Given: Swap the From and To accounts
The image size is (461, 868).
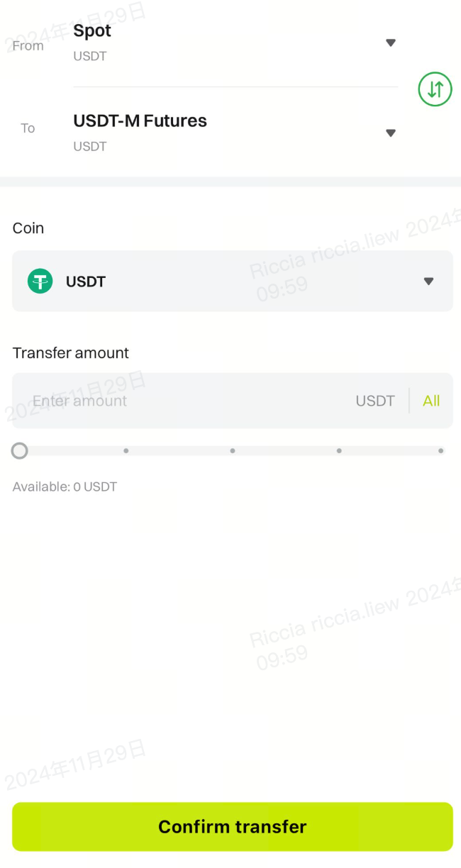Looking at the screenshot, I should click(435, 89).
